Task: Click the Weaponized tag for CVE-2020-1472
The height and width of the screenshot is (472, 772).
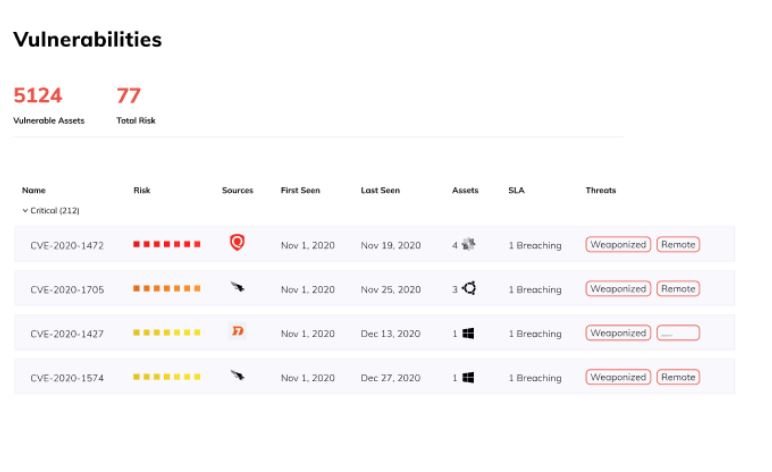Action: coord(618,244)
